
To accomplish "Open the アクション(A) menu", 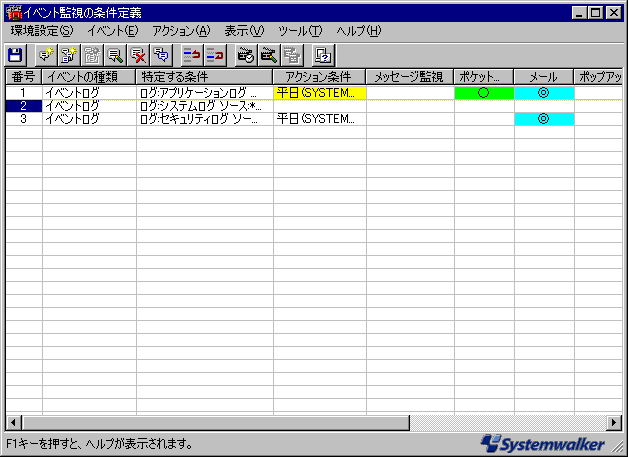I will [181, 31].
